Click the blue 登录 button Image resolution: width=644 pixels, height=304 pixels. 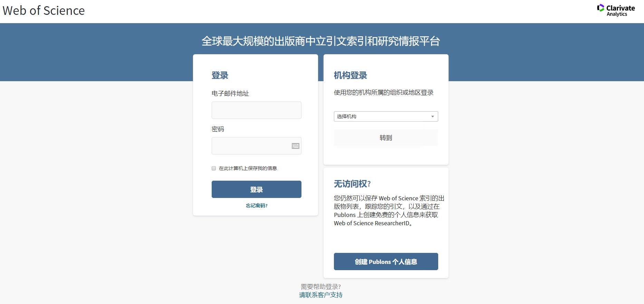click(256, 189)
